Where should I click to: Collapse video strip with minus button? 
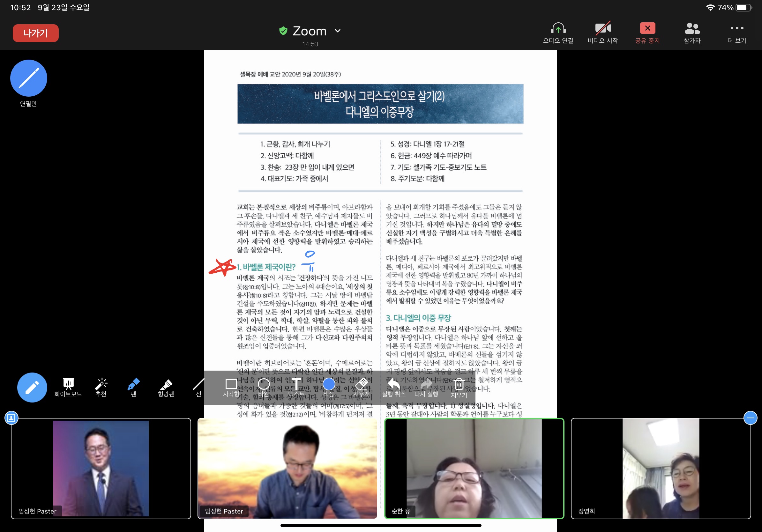[x=750, y=417]
